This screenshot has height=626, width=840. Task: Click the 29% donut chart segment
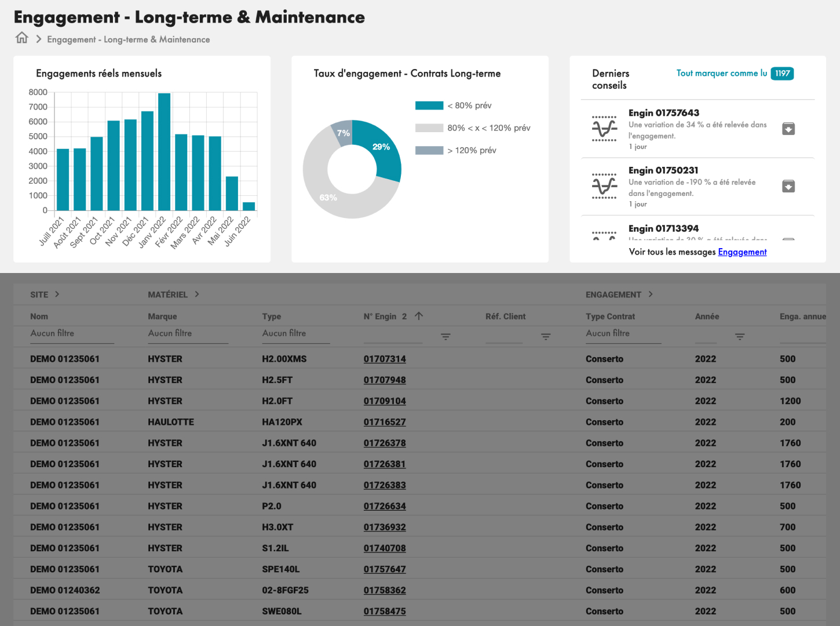pyautogui.click(x=380, y=147)
